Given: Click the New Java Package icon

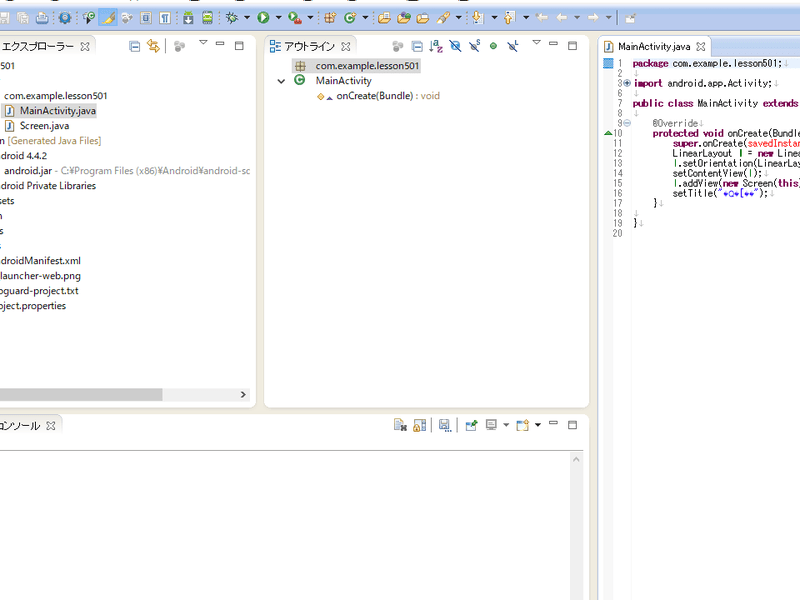Looking at the screenshot, I should [x=329, y=17].
